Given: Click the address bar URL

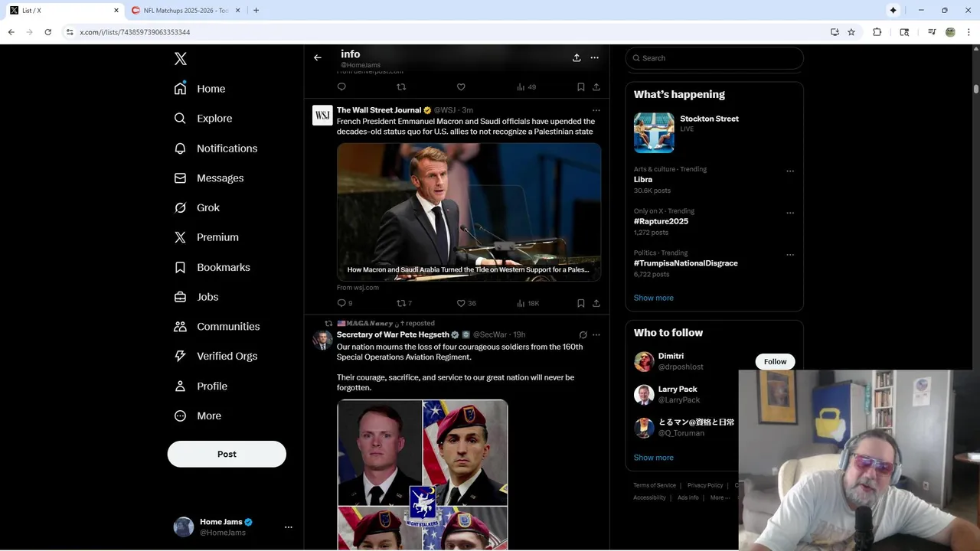Looking at the screenshot, I should [x=135, y=32].
